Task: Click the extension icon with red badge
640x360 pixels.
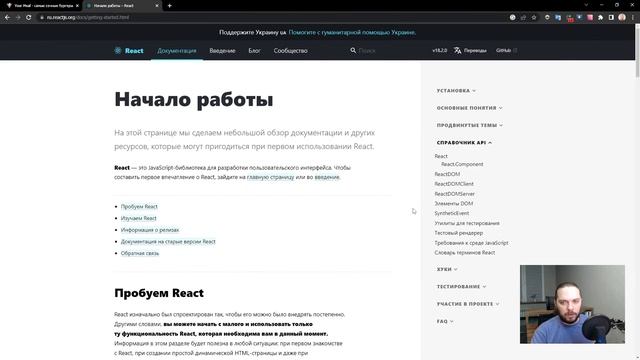Action: coord(570,18)
